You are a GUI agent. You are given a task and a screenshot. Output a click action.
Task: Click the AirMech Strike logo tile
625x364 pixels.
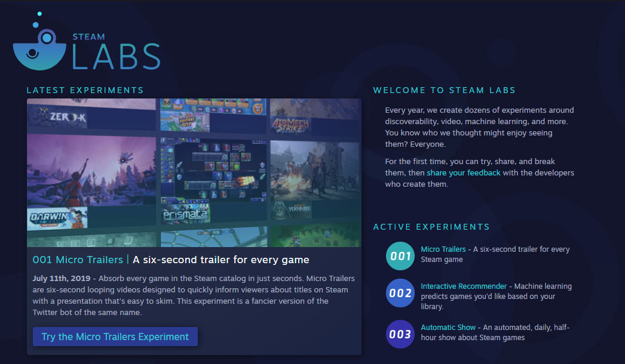tap(290, 125)
